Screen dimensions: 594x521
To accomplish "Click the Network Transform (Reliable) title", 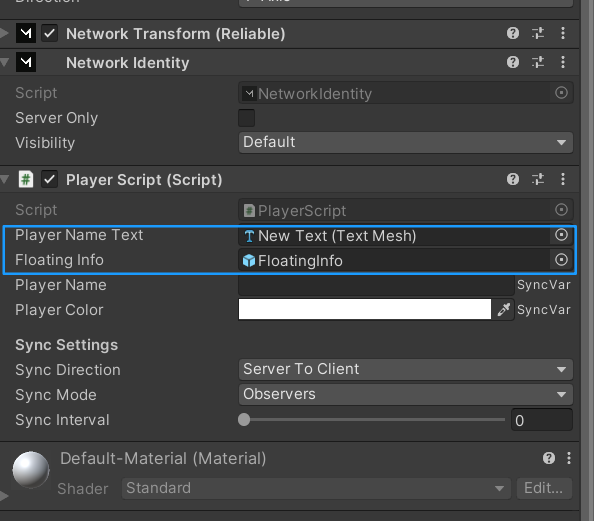I will click(x=175, y=34).
